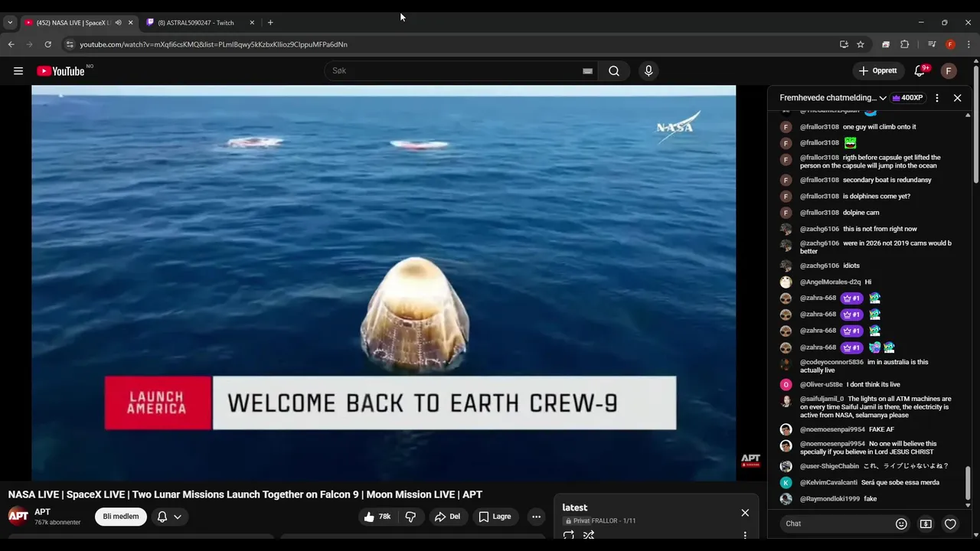Screen dimensions: 980x551
Task: Open notification bell dropdown for APT channel
Action: (x=169, y=517)
